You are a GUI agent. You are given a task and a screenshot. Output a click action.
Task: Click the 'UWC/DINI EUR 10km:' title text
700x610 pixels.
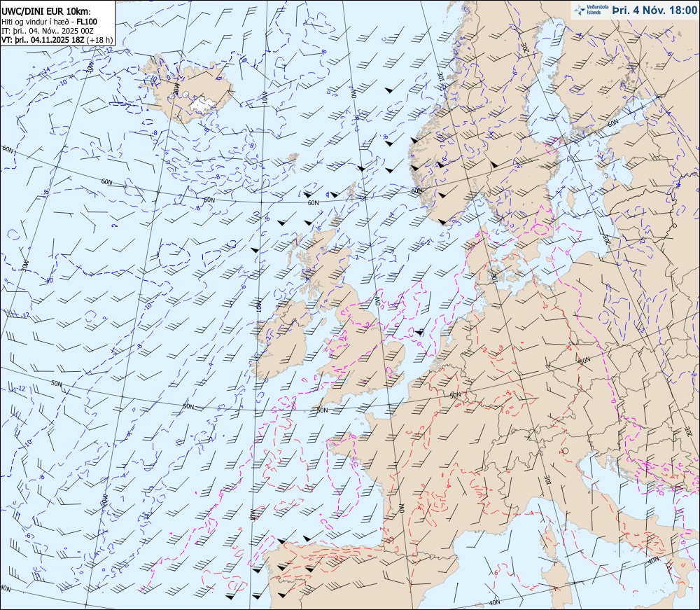pyautogui.click(x=46, y=12)
